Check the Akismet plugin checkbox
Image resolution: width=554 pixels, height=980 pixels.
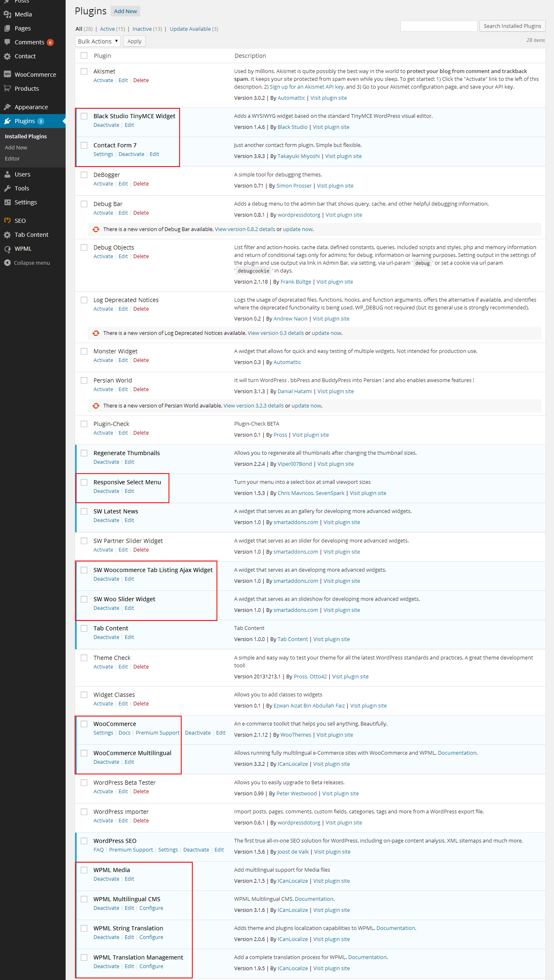tap(84, 71)
